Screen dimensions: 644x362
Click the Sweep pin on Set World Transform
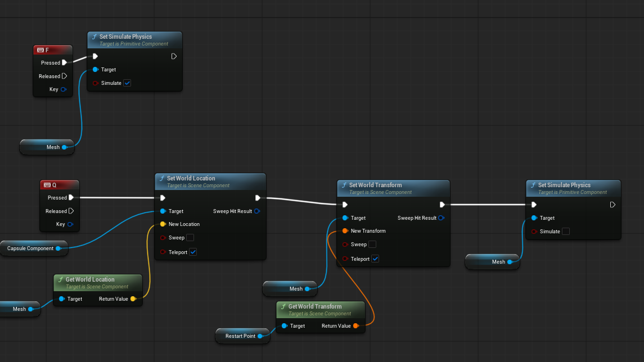point(345,245)
